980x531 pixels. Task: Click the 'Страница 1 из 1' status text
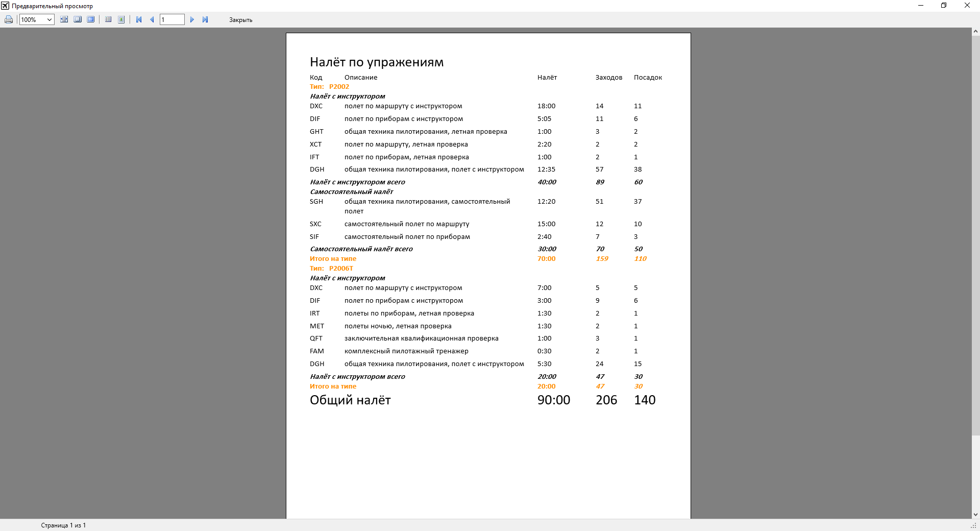click(63, 525)
